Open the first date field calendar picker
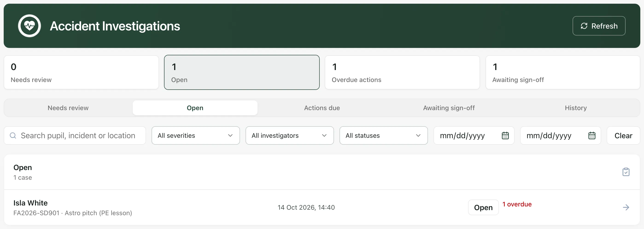 (x=505, y=135)
